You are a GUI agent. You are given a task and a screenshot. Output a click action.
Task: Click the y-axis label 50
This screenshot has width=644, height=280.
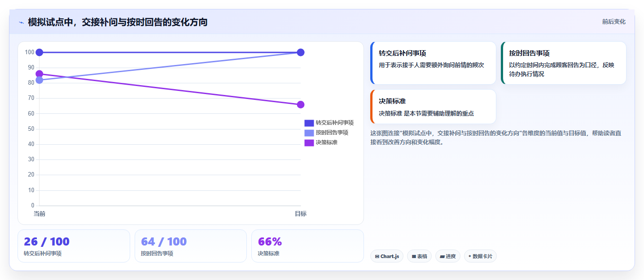pos(31,129)
